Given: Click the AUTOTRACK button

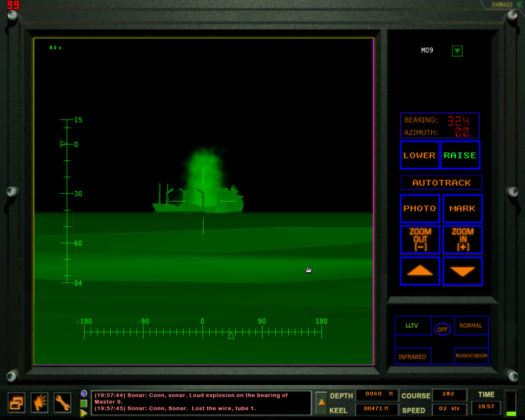Looking at the screenshot, I should pos(441,183).
